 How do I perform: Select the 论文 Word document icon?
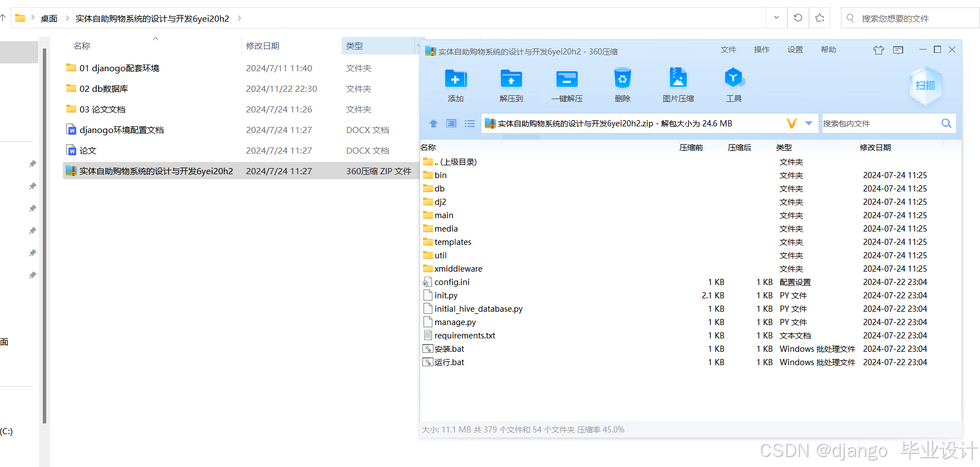pos(71,150)
